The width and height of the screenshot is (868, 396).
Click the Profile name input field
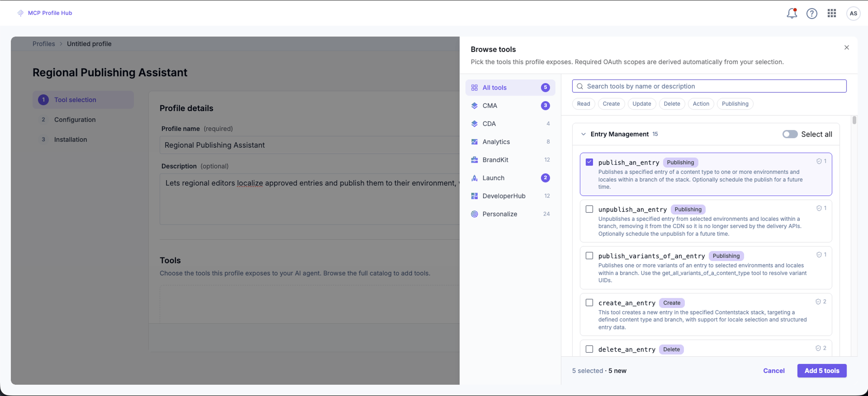pos(309,145)
